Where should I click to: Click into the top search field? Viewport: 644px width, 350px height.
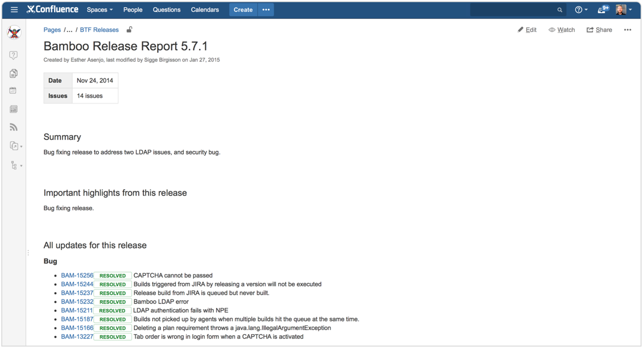518,10
